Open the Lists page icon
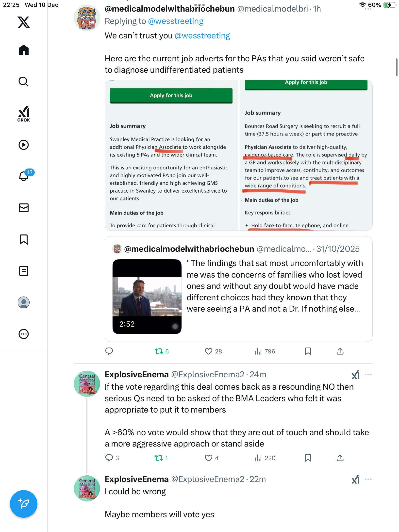 [x=24, y=271]
